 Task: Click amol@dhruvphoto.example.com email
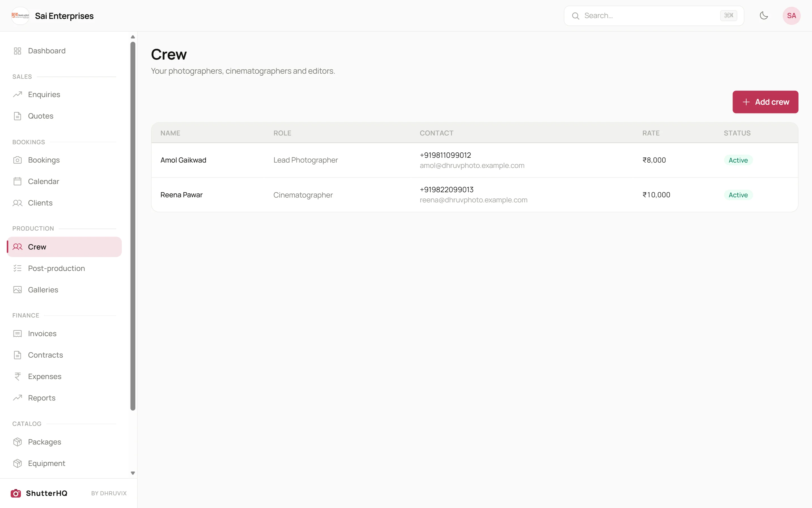[x=472, y=166]
